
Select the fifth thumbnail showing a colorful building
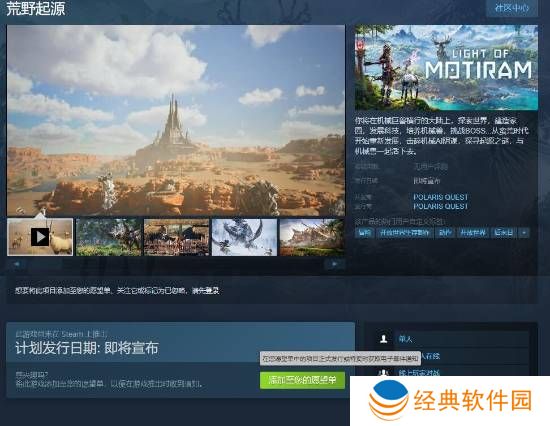click(x=312, y=237)
